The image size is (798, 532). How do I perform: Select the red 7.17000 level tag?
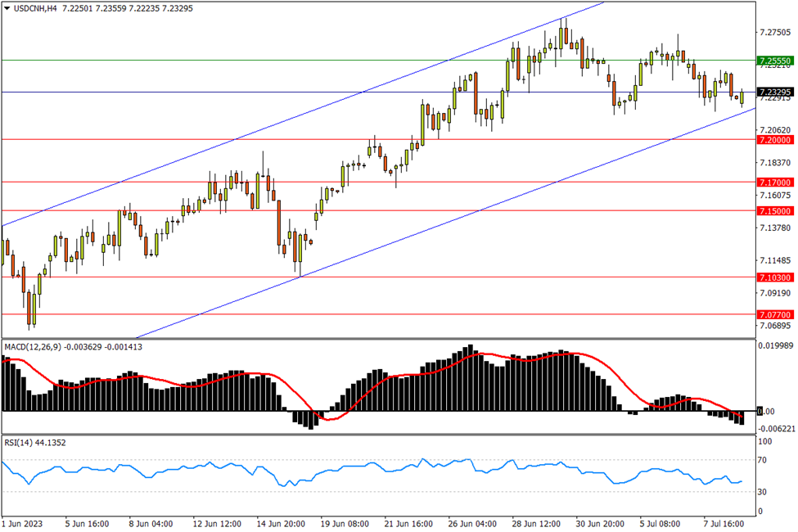click(x=773, y=183)
